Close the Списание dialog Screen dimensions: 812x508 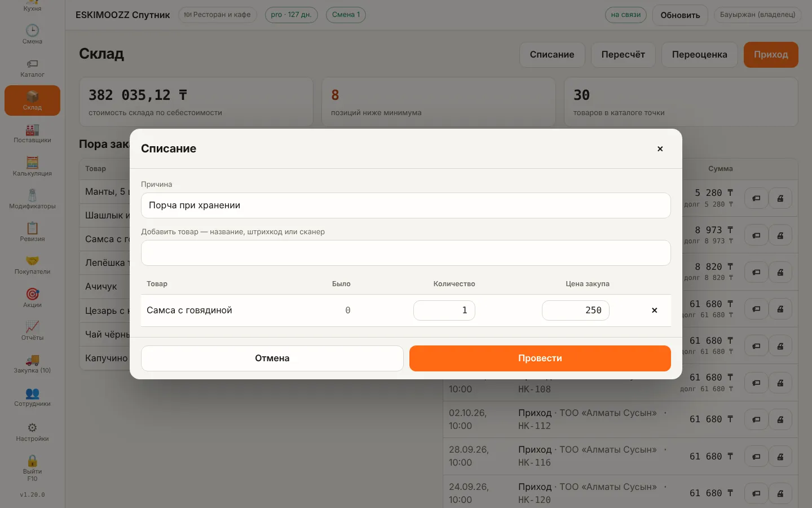(660, 149)
